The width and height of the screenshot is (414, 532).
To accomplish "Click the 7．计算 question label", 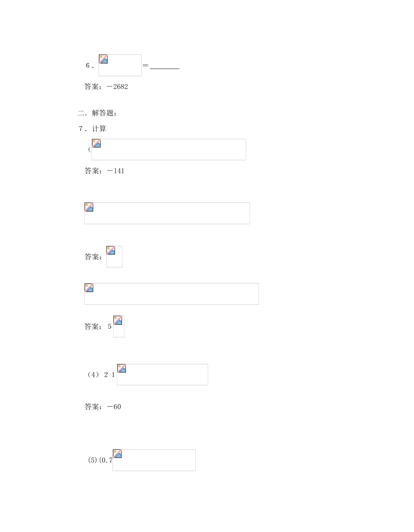I will point(92,129).
